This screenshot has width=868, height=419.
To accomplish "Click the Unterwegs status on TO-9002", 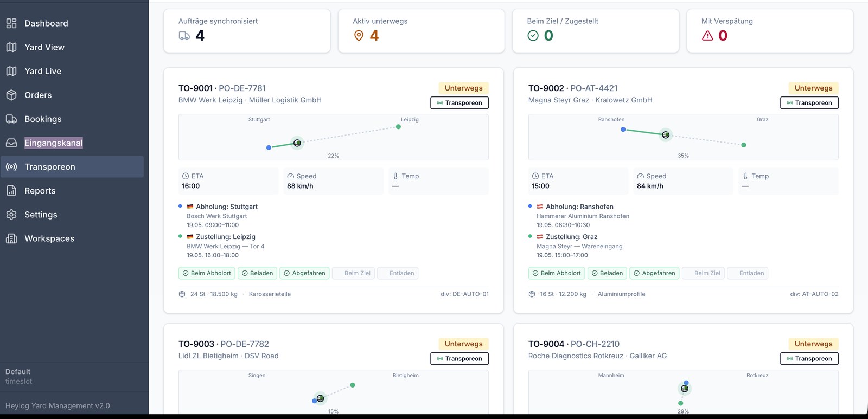I will pos(814,88).
